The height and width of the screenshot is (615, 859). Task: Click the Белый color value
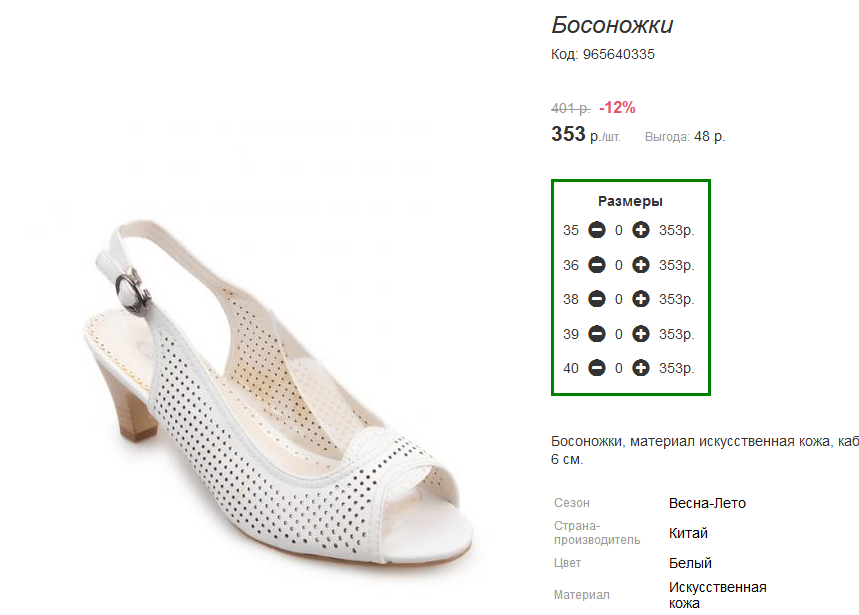tap(690, 563)
